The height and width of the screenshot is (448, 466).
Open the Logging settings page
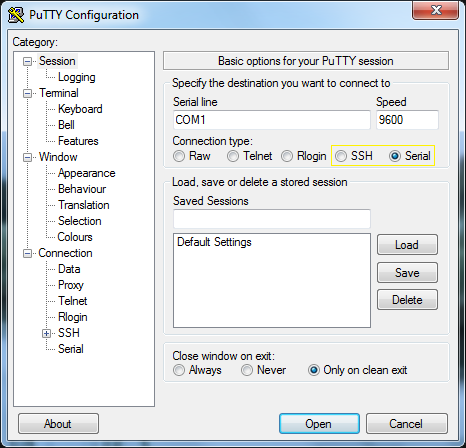point(77,77)
